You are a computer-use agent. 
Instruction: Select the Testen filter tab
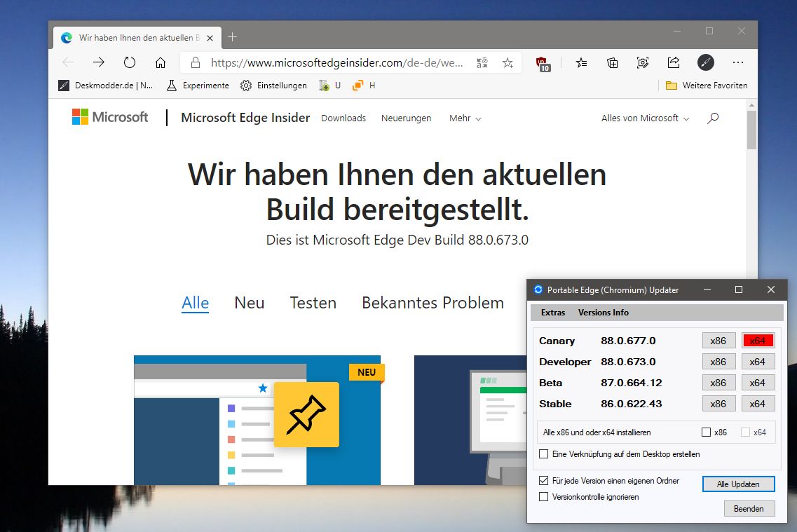[x=313, y=303]
